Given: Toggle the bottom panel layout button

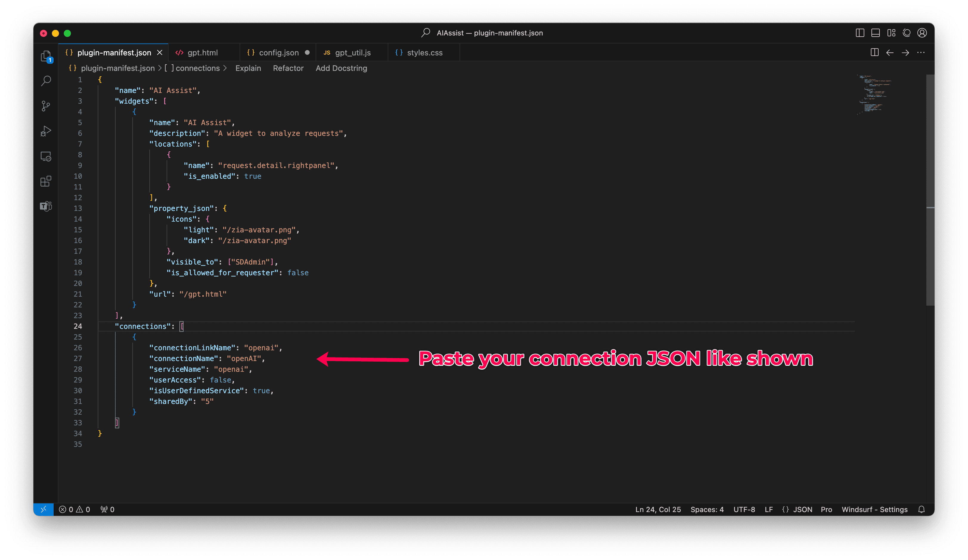Looking at the screenshot, I should tap(875, 33).
